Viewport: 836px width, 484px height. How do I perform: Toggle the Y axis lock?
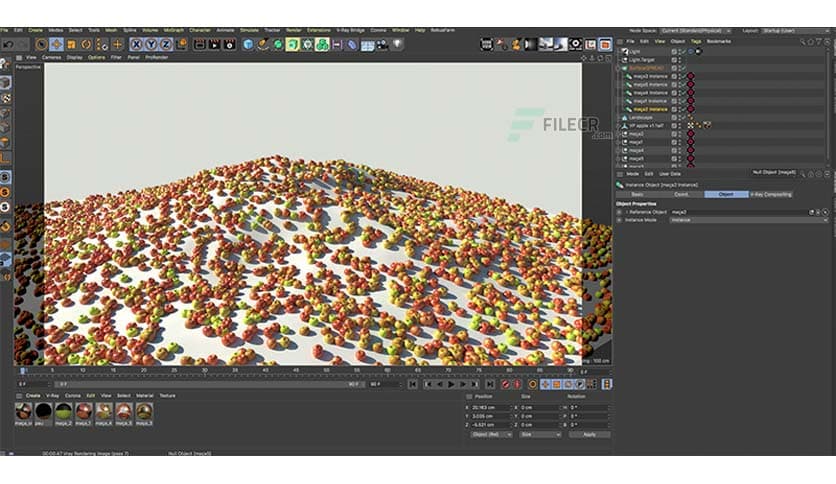pyautogui.click(x=151, y=45)
